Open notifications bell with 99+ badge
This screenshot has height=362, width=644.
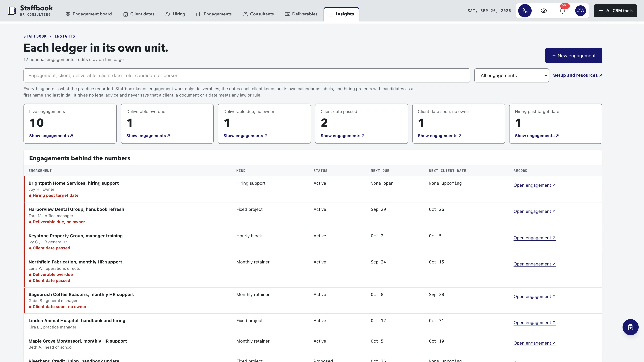click(x=562, y=11)
